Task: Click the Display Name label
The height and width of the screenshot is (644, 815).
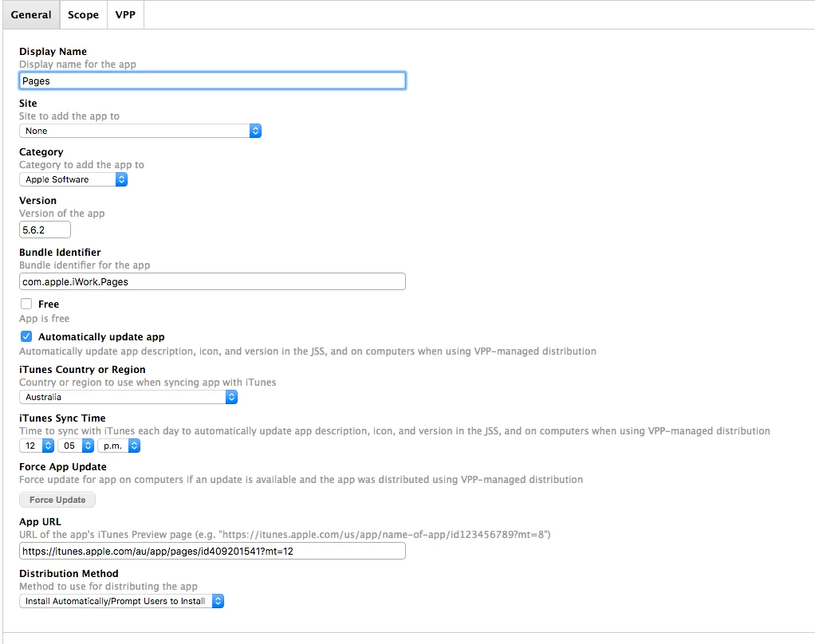Action: click(x=53, y=52)
